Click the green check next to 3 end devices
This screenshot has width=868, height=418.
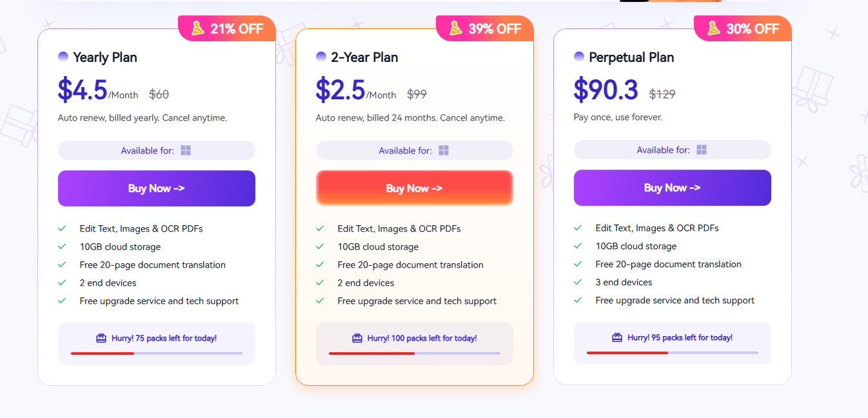click(578, 282)
